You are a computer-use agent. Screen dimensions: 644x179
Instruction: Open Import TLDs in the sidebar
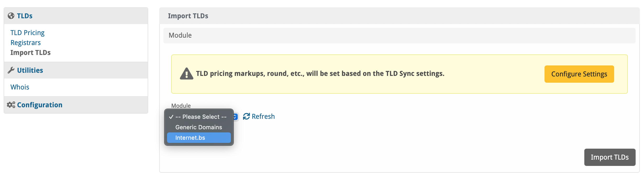point(30,53)
